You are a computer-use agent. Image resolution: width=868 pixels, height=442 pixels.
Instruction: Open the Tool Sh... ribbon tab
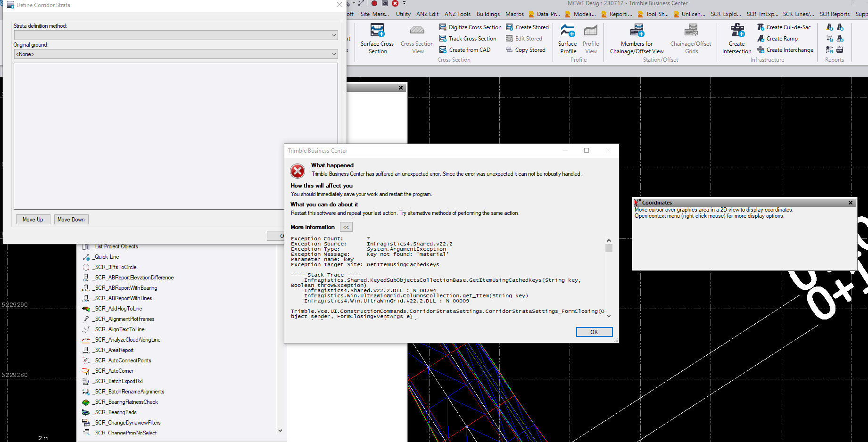(653, 14)
